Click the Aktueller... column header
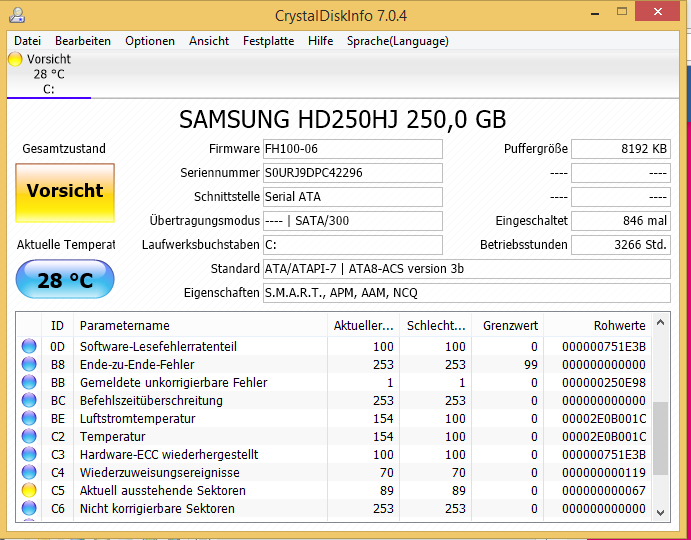Viewport: 691px width, 540px height. (364, 326)
